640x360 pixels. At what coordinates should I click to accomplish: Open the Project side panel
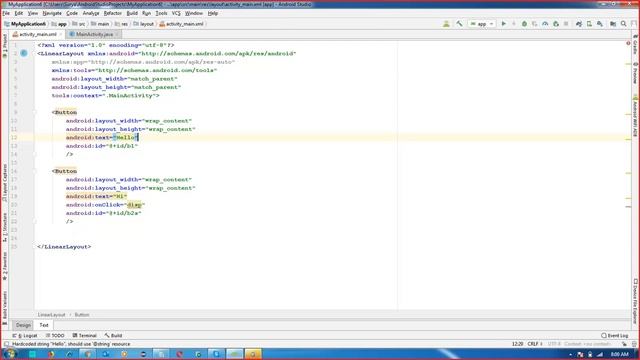[x=4, y=46]
